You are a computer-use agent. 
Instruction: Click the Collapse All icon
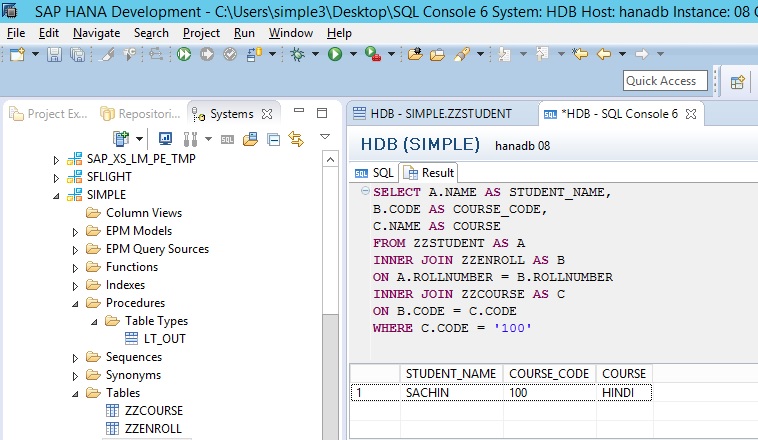click(274, 140)
